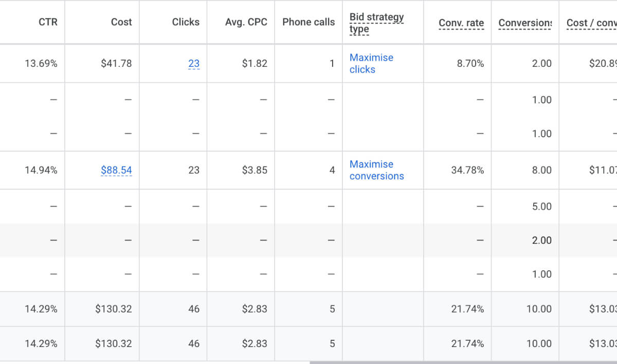Sort the table by Clicks column

click(186, 22)
